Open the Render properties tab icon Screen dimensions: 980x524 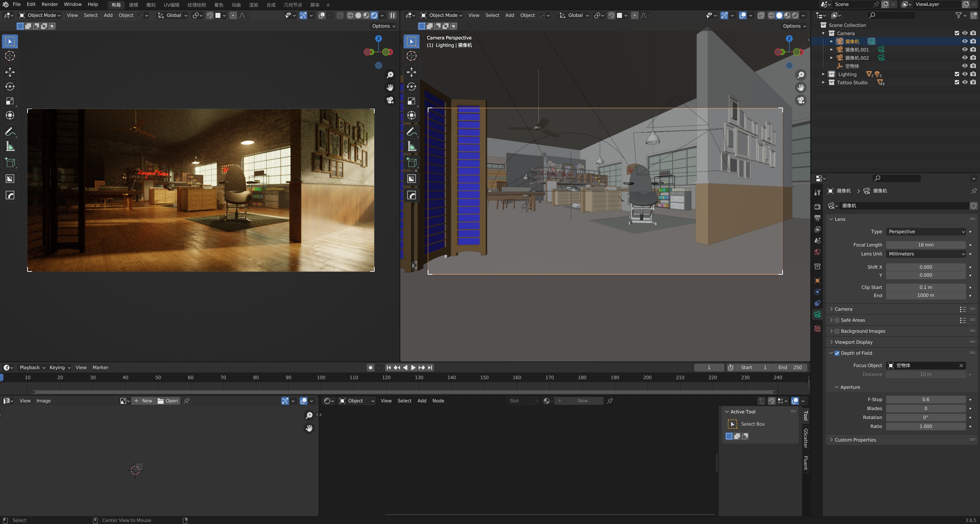pyautogui.click(x=817, y=207)
